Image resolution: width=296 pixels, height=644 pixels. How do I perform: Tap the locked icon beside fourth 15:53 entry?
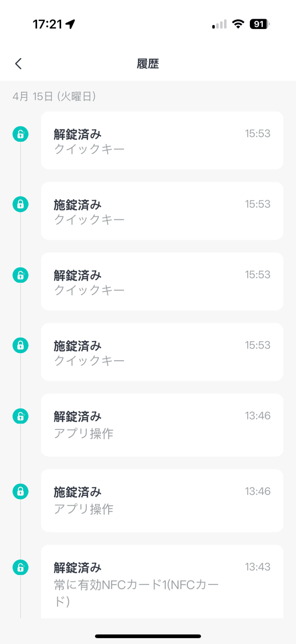tap(20, 345)
